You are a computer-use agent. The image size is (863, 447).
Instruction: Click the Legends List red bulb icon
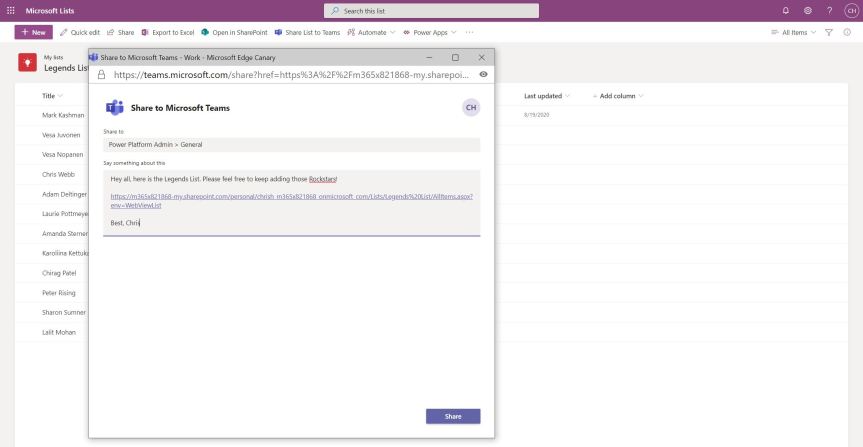pyautogui.click(x=28, y=62)
